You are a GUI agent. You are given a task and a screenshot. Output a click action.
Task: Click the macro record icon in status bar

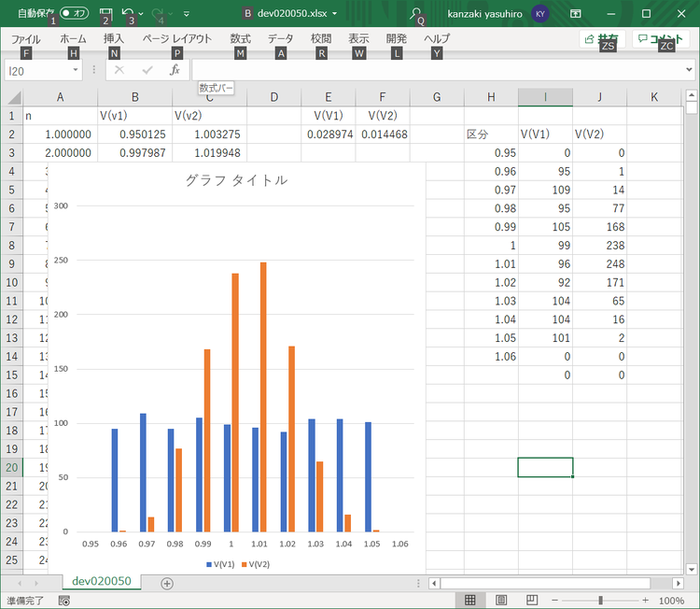(63, 601)
